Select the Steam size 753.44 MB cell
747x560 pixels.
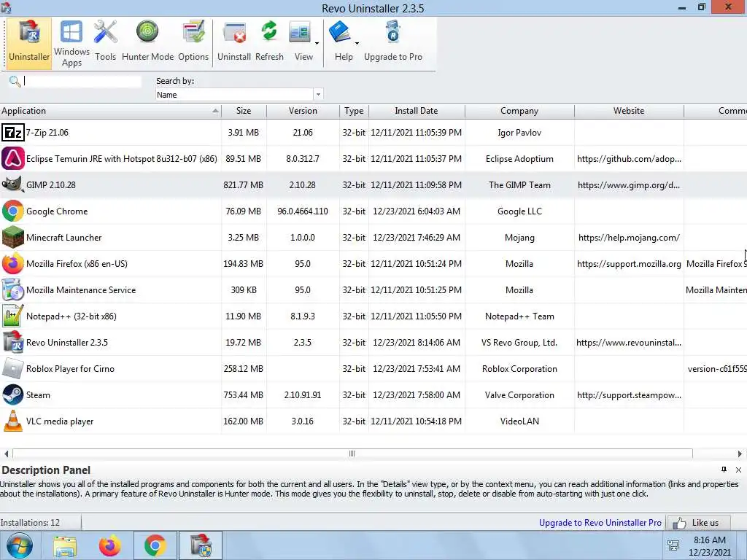[x=244, y=394]
